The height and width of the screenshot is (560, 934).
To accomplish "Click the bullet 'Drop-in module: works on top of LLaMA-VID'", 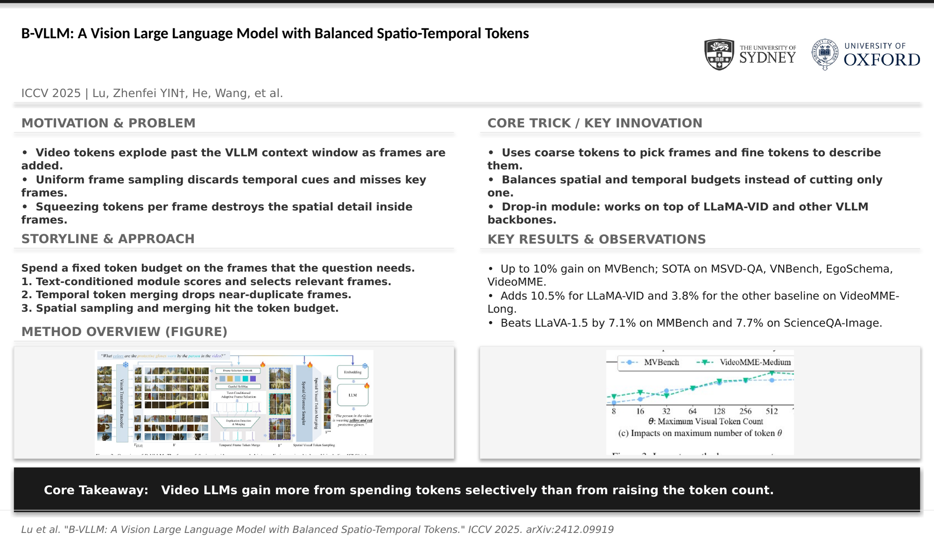I will click(678, 213).
